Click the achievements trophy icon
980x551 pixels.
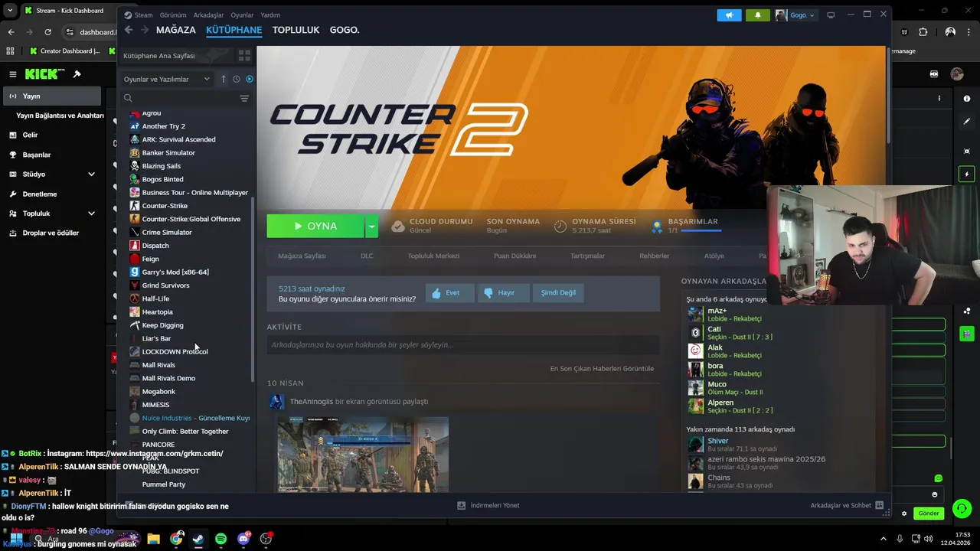(656, 226)
